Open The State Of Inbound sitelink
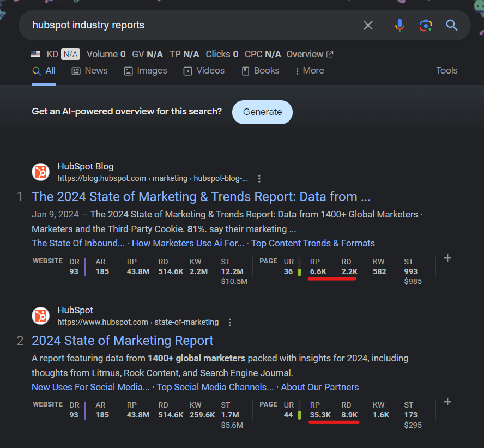 (x=78, y=243)
